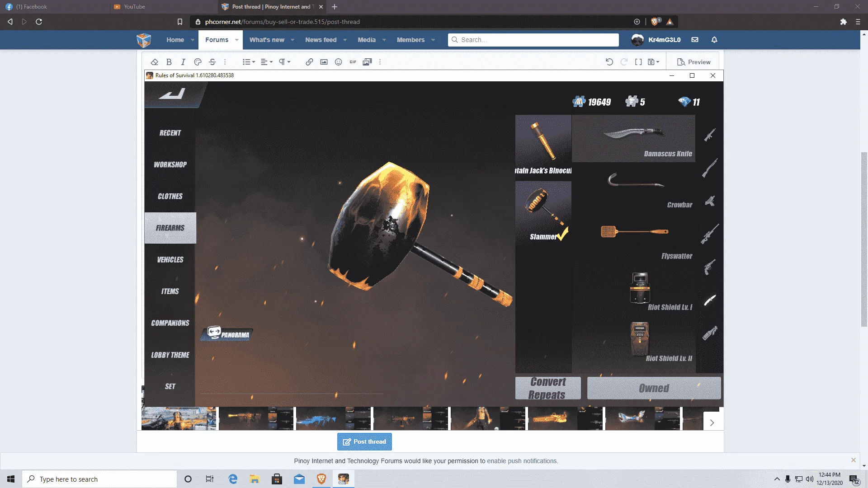Undo the last editor change
This screenshot has height=488, width=868.
609,62
